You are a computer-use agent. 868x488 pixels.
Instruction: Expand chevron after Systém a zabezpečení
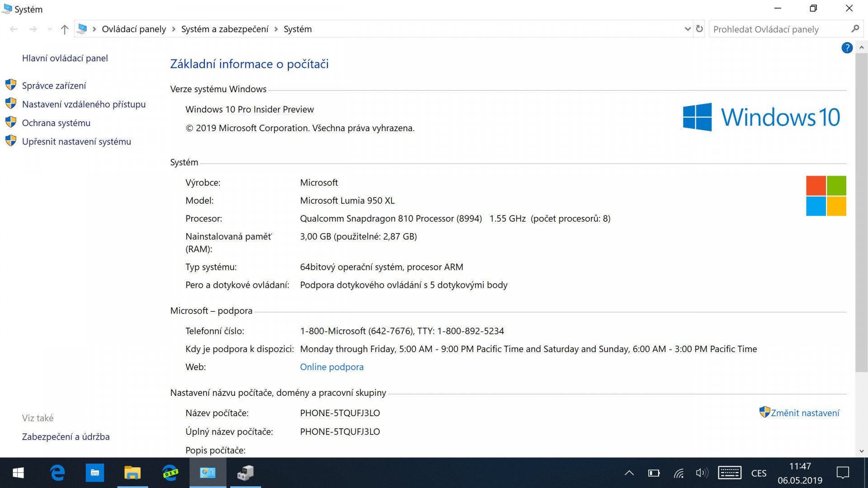(276, 29)
